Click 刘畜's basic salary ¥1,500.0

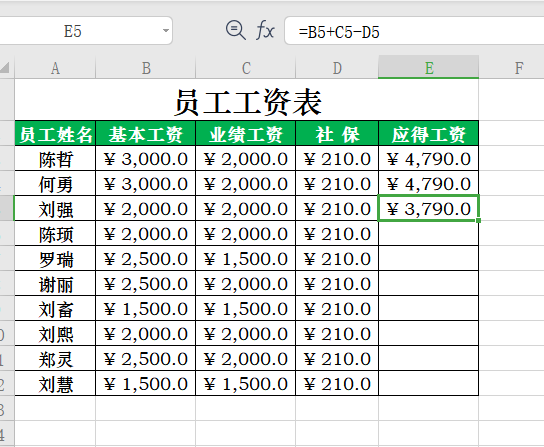[146, 308]
